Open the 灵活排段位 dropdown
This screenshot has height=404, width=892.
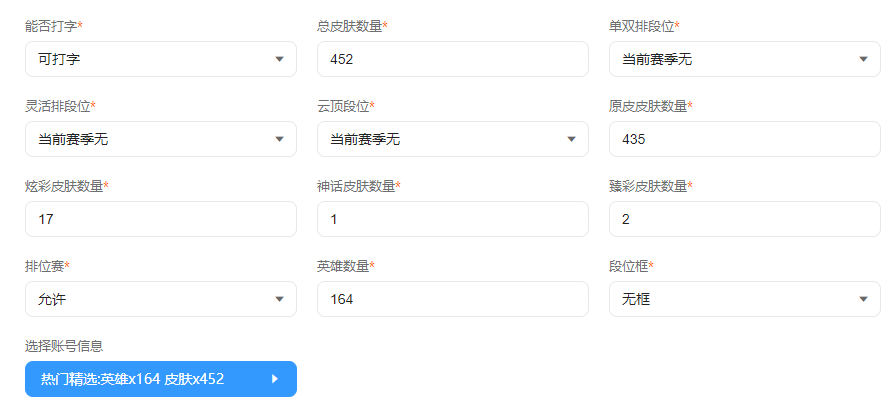(x=160, y=139)
